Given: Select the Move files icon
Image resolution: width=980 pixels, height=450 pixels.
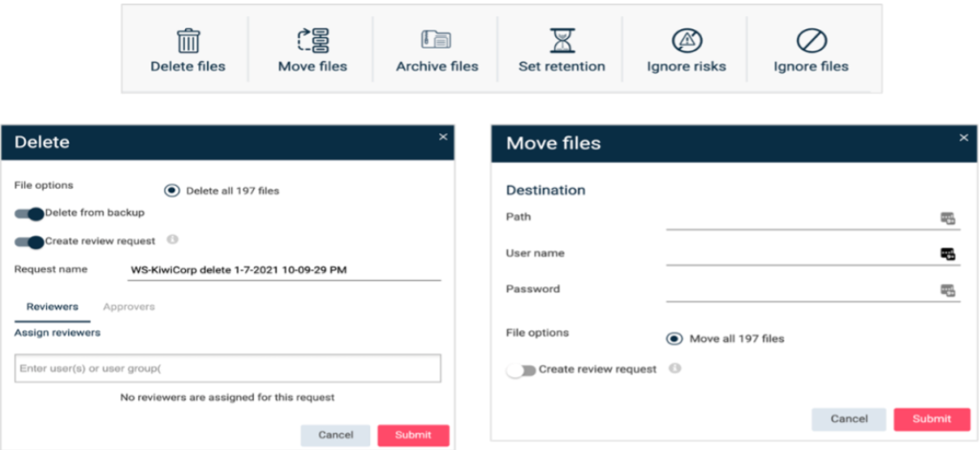Looking at the screenshot, I should tap(313, 41).
